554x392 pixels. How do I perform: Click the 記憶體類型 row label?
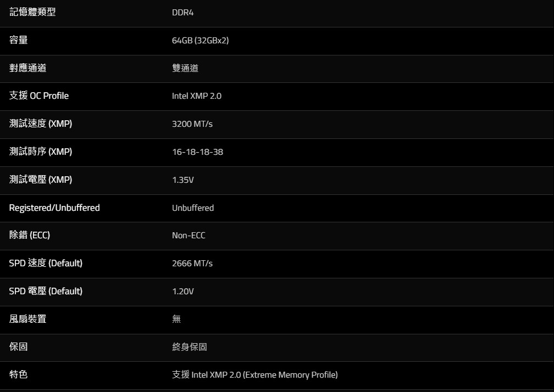(32, 12)
